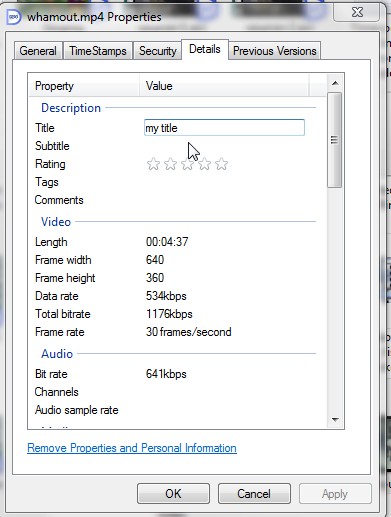Switch to the TimeStamps tab

[x=98, y=51]
